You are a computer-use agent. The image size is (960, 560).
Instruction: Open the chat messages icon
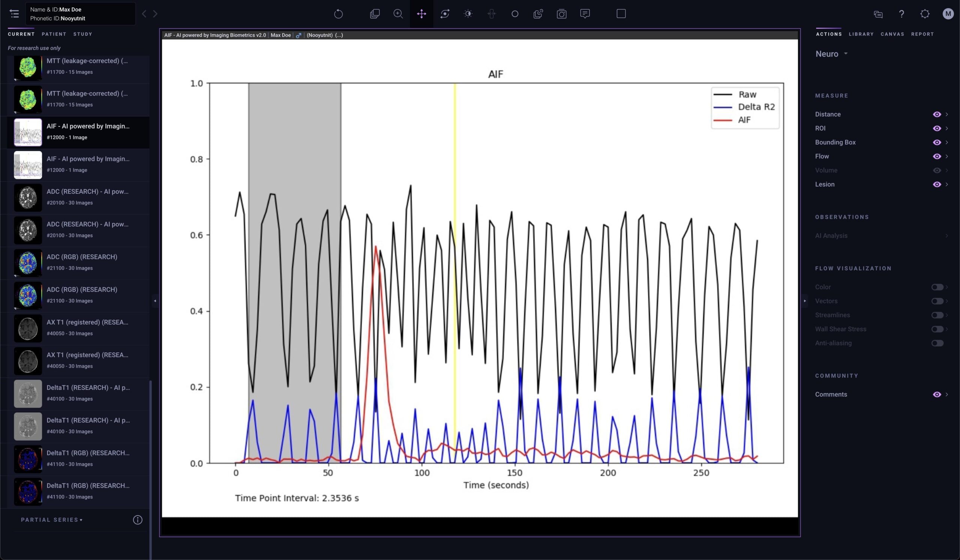coord(878,14)
